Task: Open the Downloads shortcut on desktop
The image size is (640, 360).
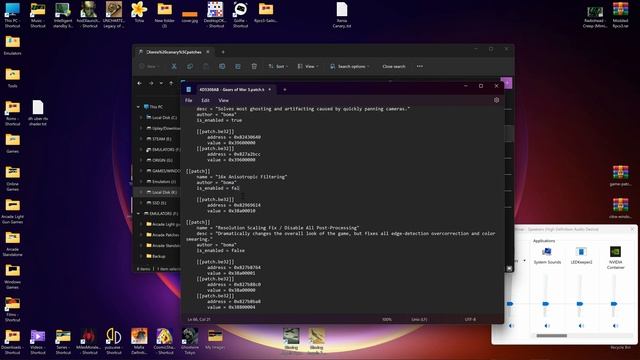Action: [12, 341]
